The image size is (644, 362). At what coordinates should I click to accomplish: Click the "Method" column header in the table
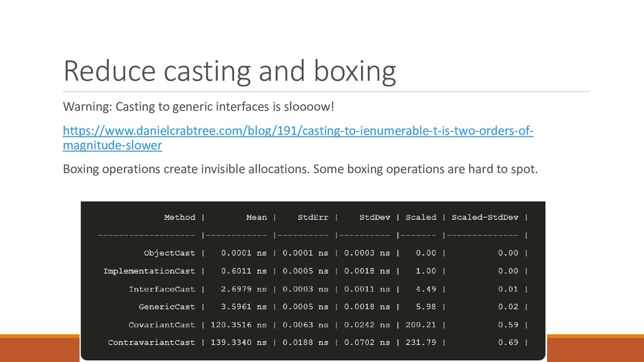point(179,217)
